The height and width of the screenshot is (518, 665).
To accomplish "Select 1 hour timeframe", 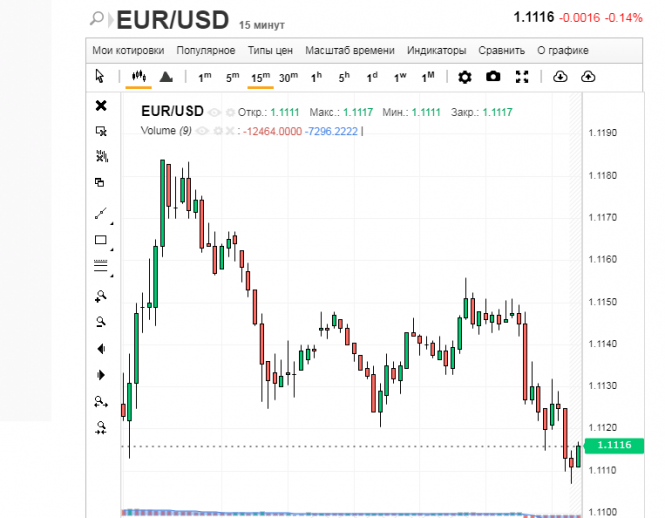I will pos(316,77).
